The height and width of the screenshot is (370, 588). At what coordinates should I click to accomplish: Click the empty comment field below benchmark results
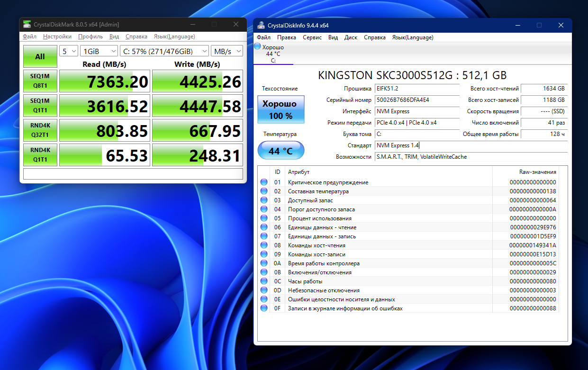[133, 174]
